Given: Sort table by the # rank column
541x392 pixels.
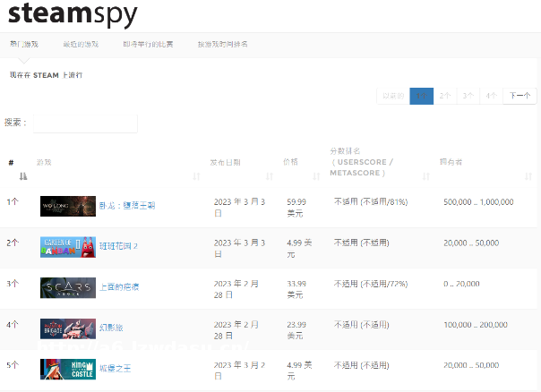Looking at the screenshot, I should pyautogui.click(x=16, y=168).
